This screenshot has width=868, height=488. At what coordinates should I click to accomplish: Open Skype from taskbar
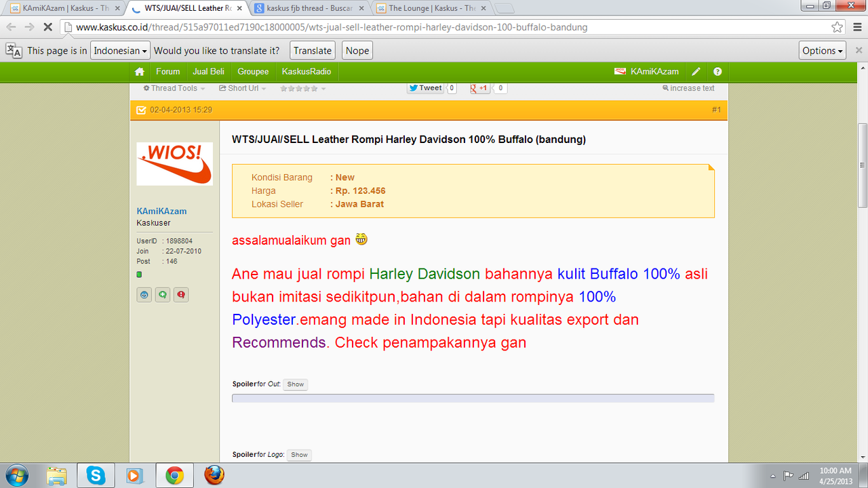pos(96,476)
